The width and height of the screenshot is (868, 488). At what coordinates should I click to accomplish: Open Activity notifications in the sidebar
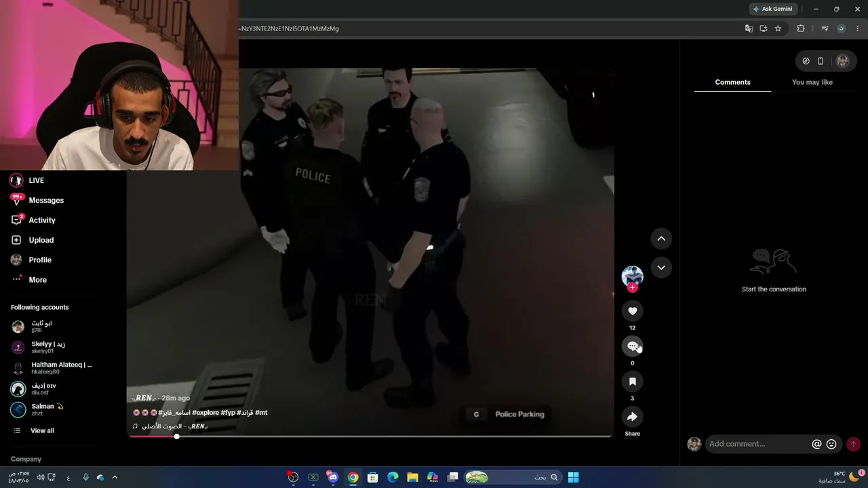coord(34,220)
